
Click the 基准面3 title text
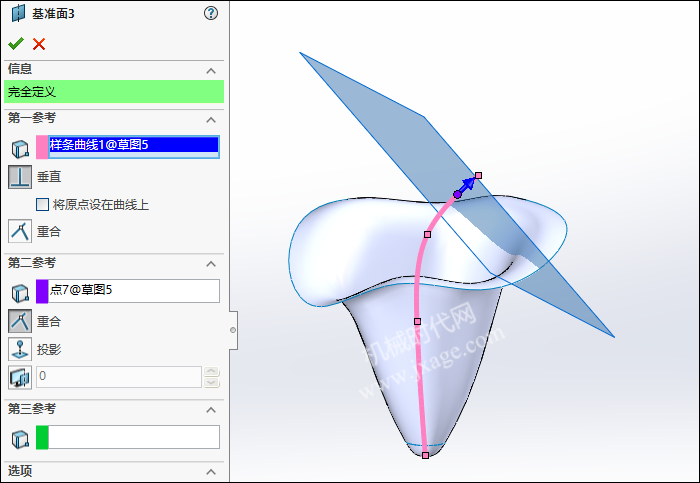point(53,14)
